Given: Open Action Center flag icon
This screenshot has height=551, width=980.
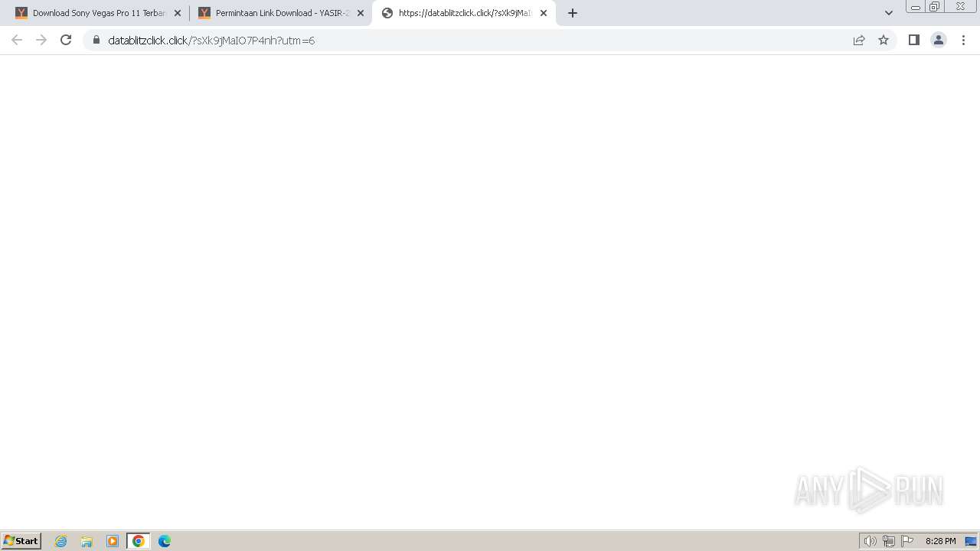Looking at the screenshot, I should click(907, 541).
